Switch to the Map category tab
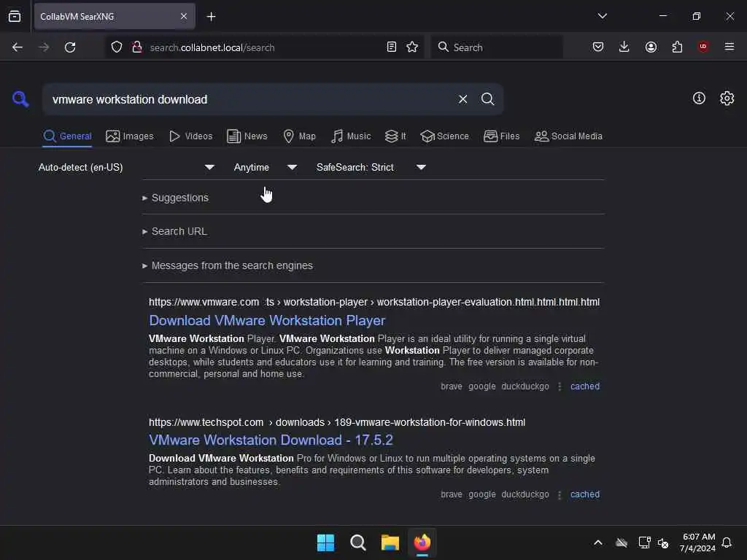Viewport: 747px width, 560px height. point(300,136)
